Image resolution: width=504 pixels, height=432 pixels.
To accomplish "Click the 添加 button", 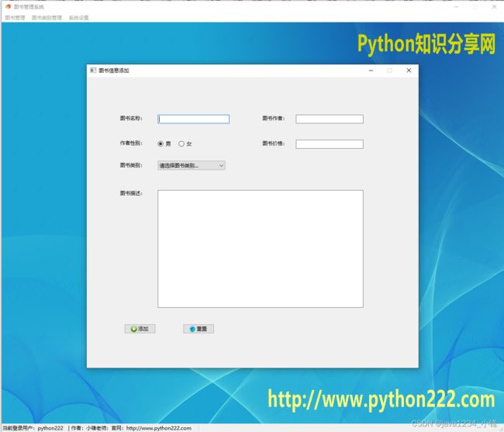I will pos(140,329).
